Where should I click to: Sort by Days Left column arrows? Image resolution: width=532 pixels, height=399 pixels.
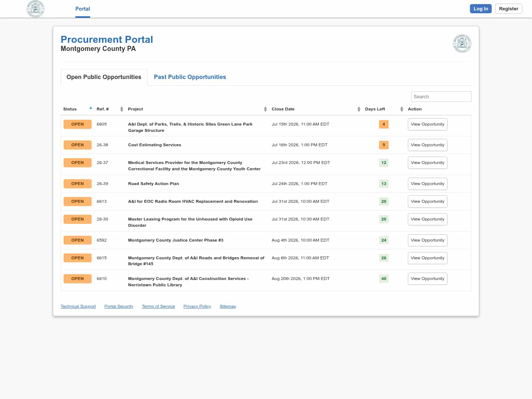tap(402, 109)
